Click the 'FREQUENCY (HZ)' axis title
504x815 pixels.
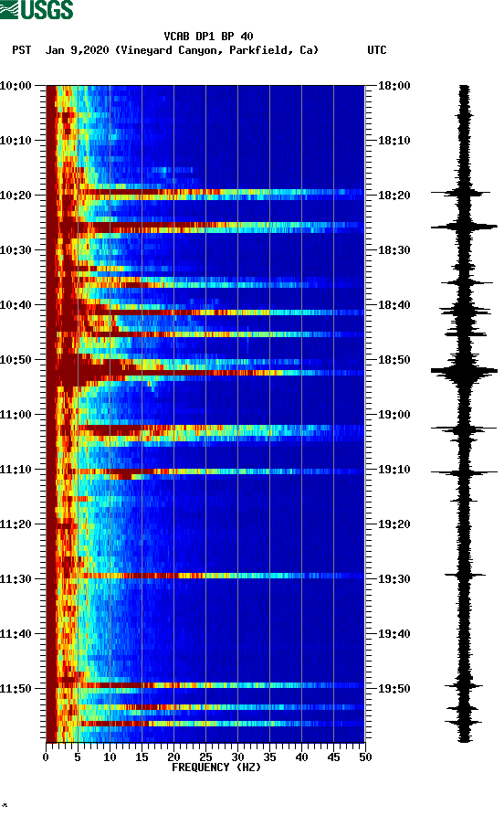coord(216,767)
